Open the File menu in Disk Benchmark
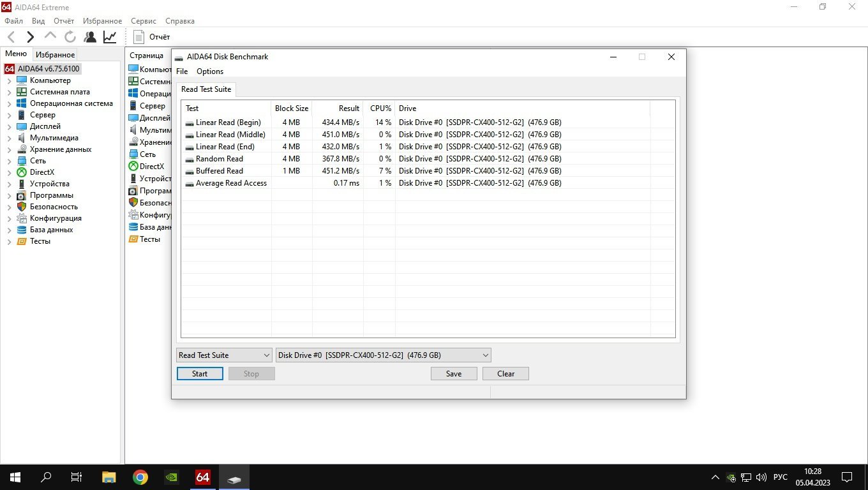Screen dimensions: 868x490 (182, 71)
